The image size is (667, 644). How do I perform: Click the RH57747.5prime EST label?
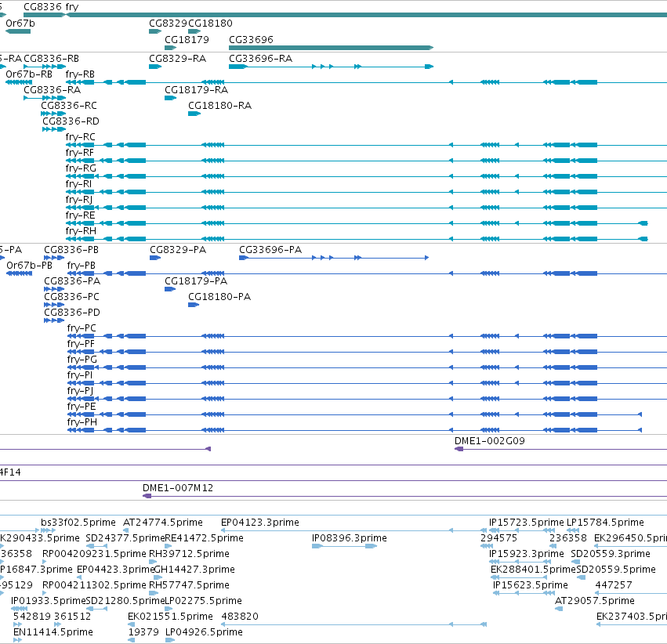190,586
